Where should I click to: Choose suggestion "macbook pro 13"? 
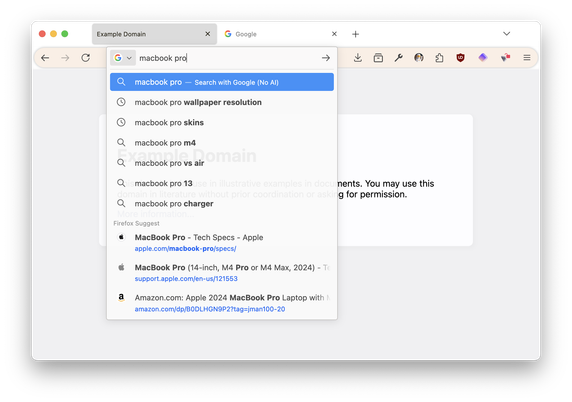tap(222, 183)
